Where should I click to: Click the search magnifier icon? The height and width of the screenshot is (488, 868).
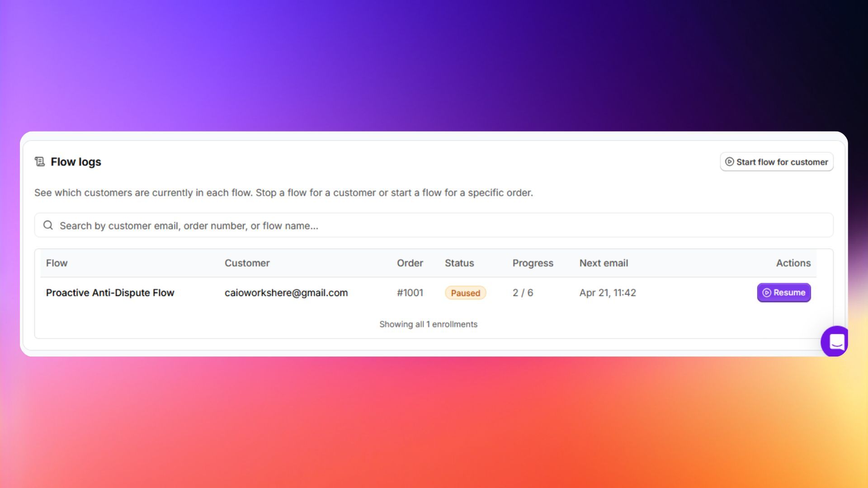pyautogui.click(x=48, y=225)
